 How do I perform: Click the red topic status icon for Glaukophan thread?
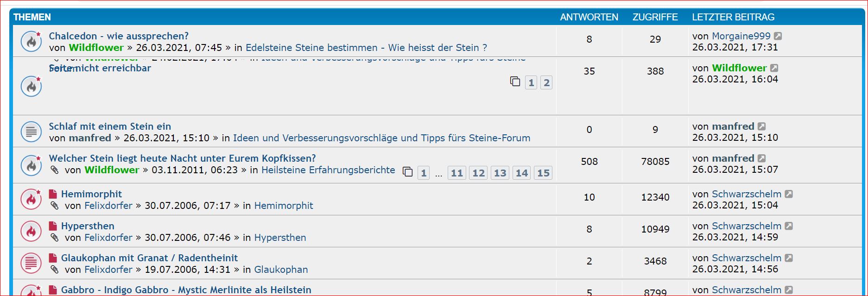pyautogui.click(x=31, y=264)
